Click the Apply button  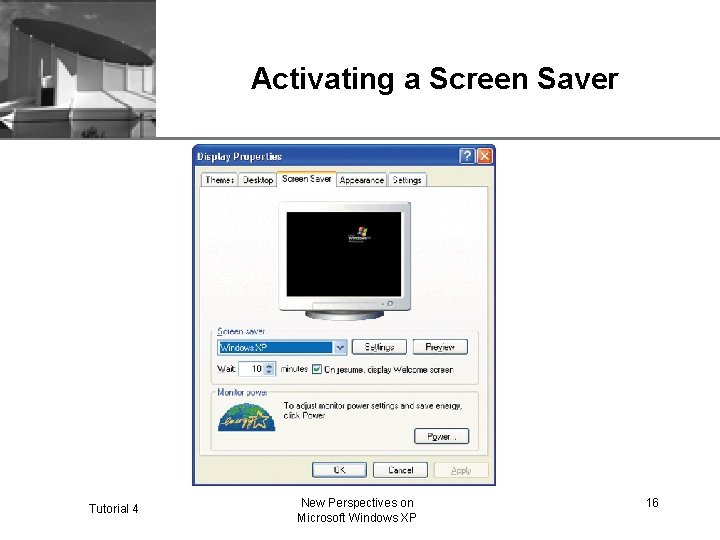461,470
